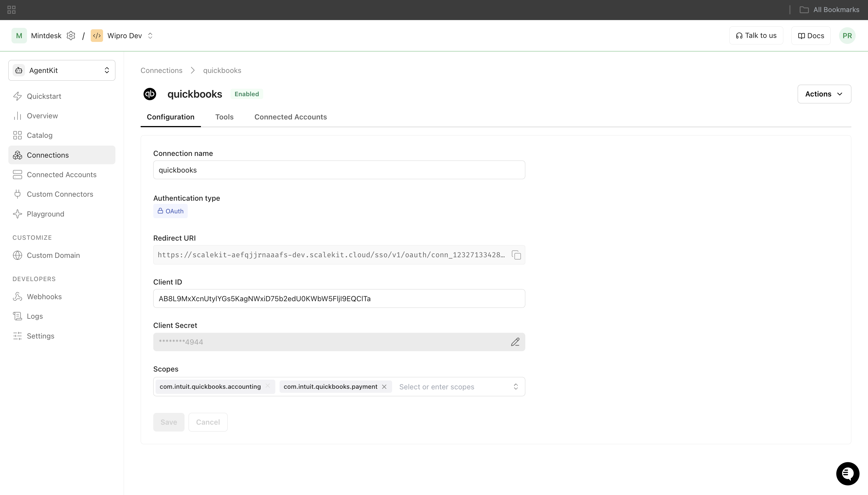Switch to the Configuration tab

170,117
